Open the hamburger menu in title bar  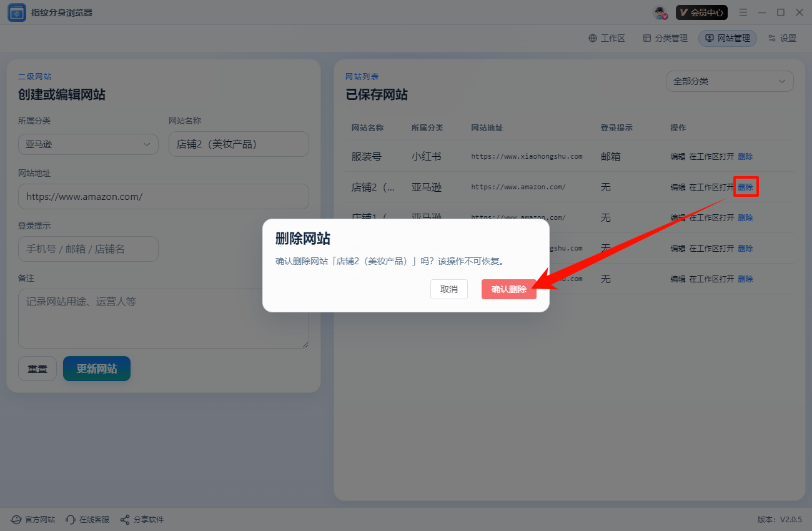click(x=743, y=12)
